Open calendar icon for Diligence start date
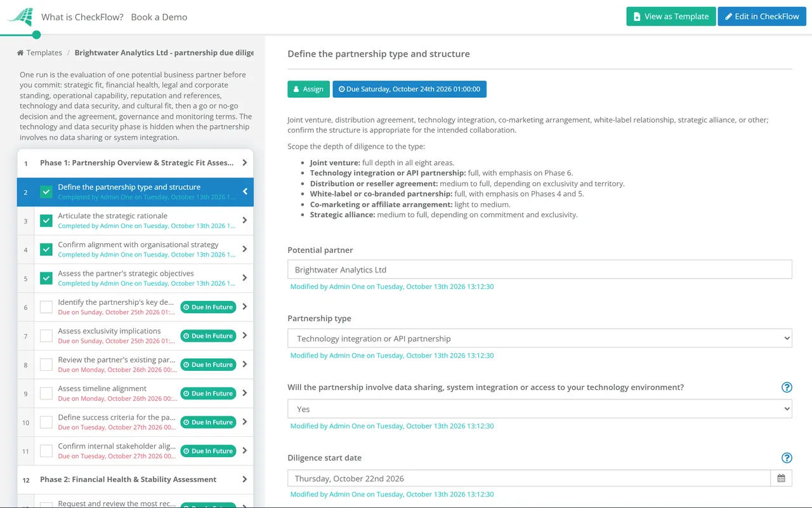Viewport: 812px width, 508px height. coord(781,478)
